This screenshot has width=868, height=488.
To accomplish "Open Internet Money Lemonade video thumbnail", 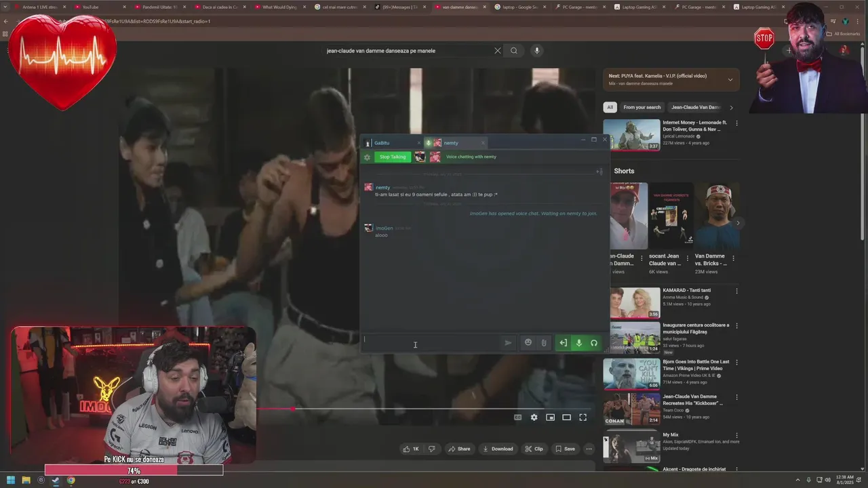I will tap(631, 135).
